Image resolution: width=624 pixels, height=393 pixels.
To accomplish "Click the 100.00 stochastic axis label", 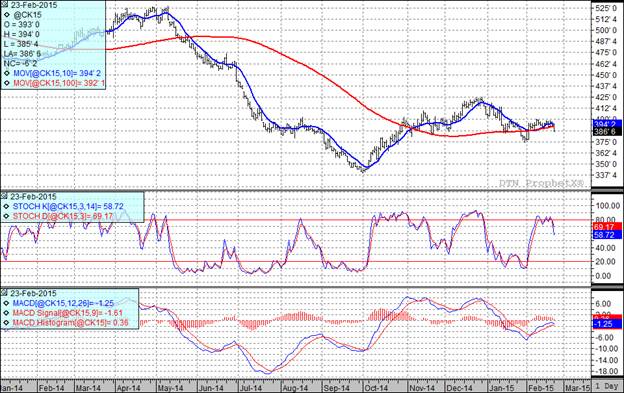I will click(608, 206).
